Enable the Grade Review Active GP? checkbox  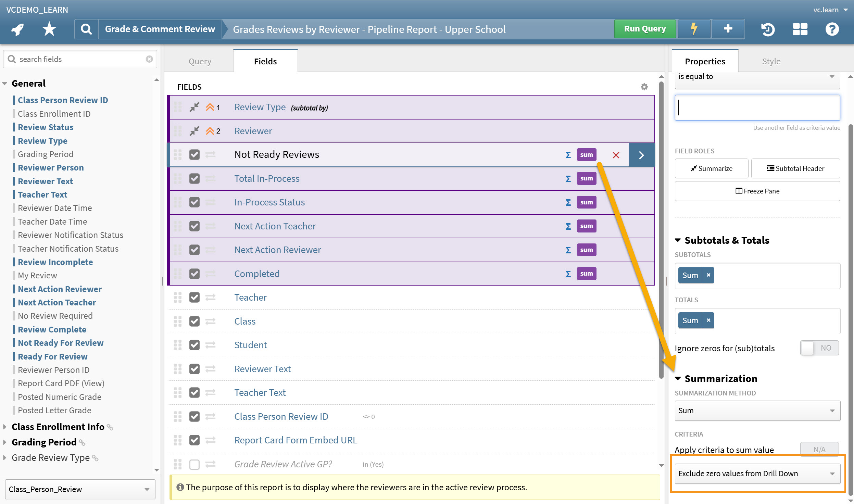coord(194,464)
